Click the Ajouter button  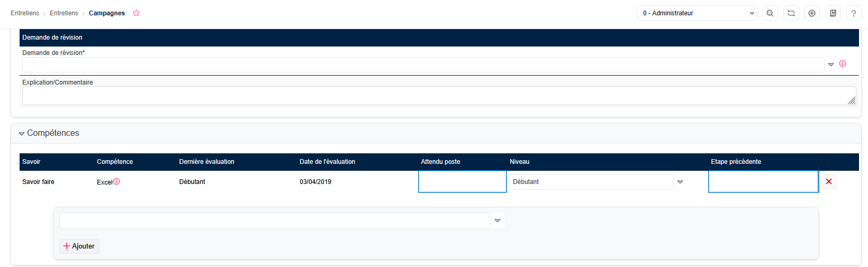click(79, 246)
